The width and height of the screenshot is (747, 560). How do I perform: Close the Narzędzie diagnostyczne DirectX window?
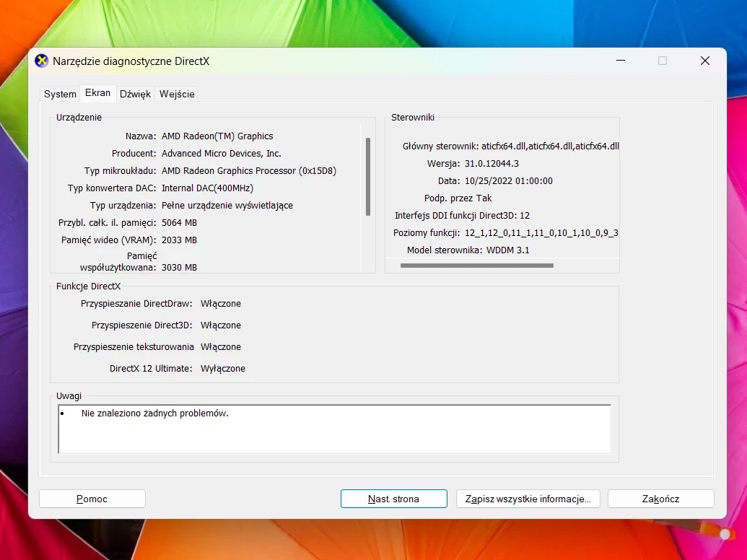[x=704, y=61]
